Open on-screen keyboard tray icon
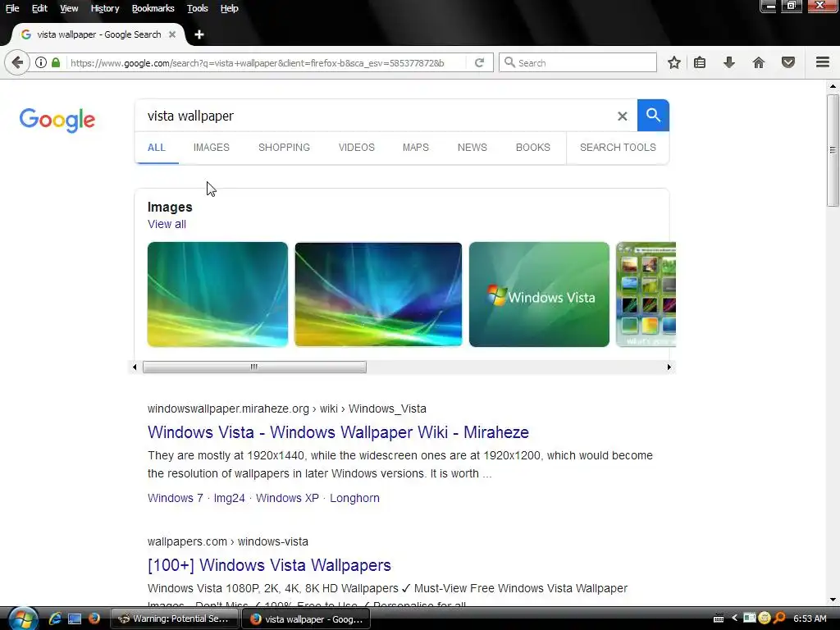This screenshot has height=630, width=840. [719, 619]
